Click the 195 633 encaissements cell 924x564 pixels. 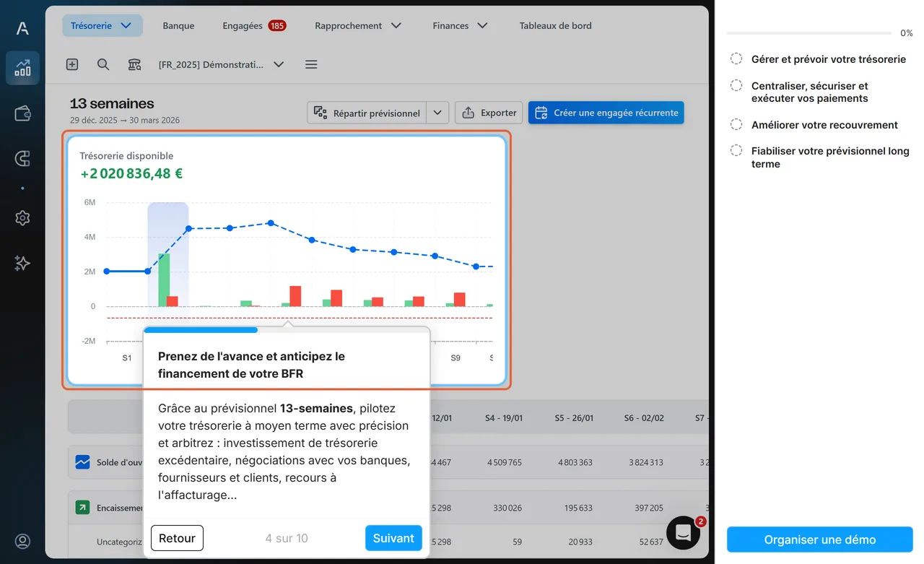click(x=578, y=508)
